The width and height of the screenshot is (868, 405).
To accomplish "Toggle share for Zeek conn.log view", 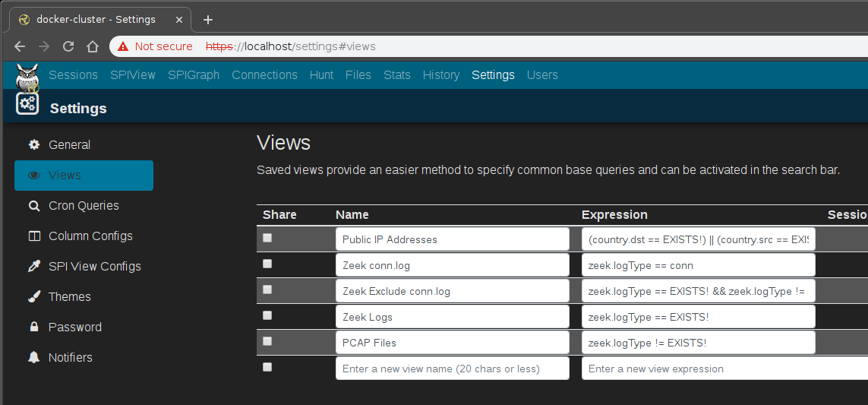I will (x=267, y=264).
